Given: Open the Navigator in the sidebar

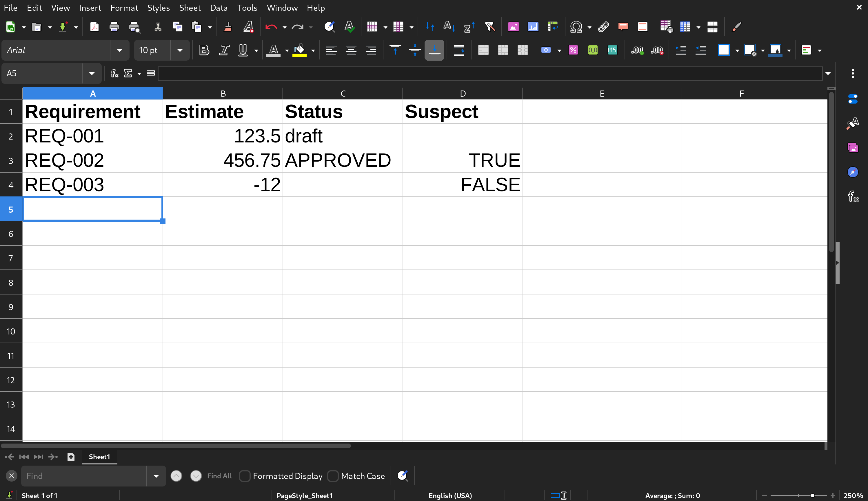Looking at the screenshot, I should (x=853, y=172).
